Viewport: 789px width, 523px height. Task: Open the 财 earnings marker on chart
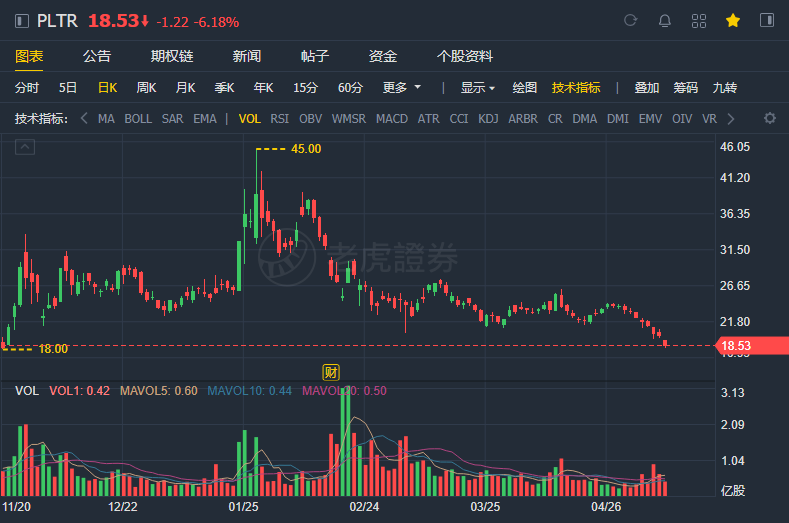(331, 372)
